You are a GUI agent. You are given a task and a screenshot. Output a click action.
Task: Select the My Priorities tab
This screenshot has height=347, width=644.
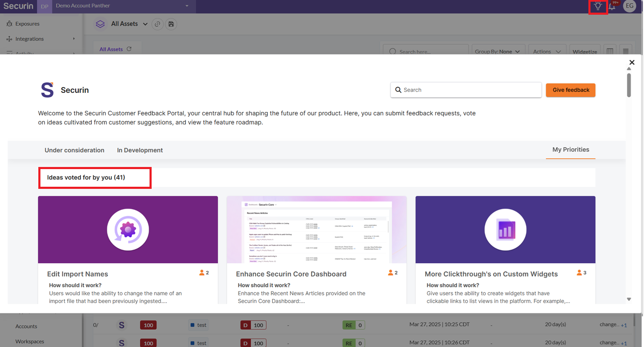[x=571, y=150]
